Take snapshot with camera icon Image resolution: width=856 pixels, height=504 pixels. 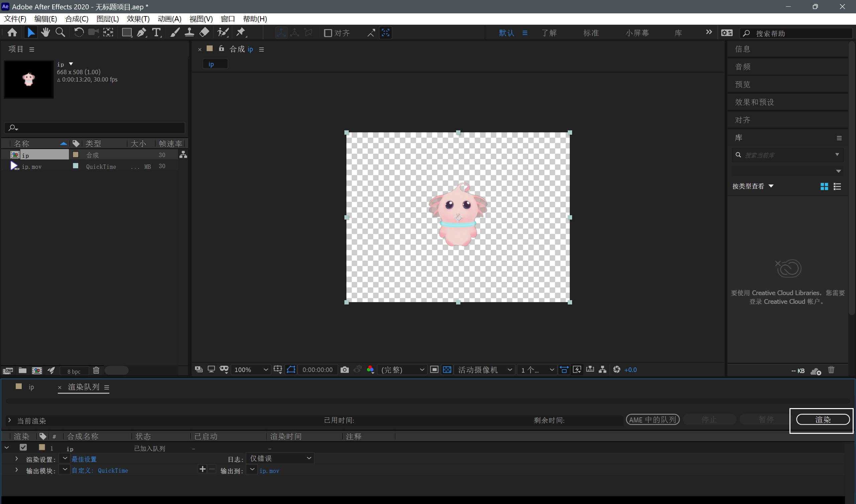click(x=344, y=370)
